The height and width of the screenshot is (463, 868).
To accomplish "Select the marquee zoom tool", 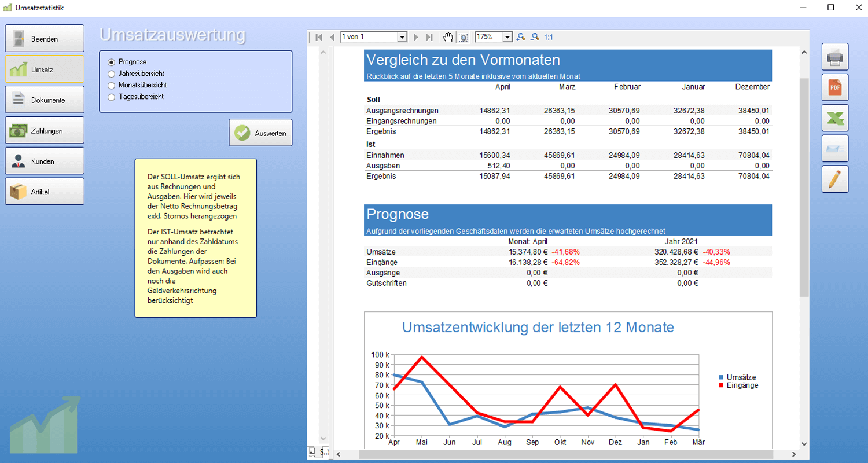I will (x=463, y=37).
